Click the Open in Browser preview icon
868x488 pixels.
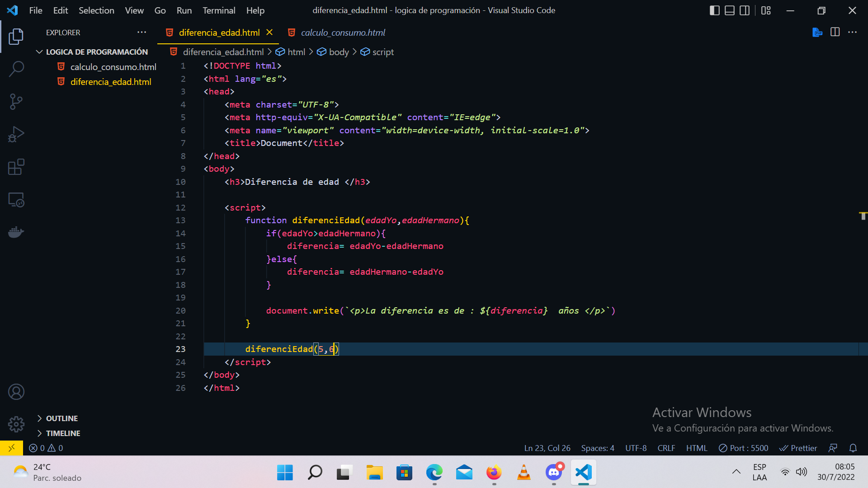coord(817,32)
